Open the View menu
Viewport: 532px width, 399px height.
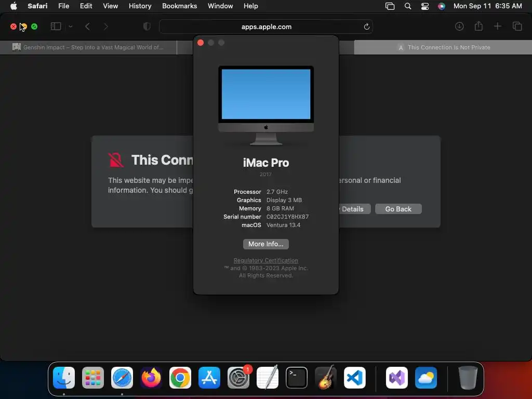pyautogui.click(x=110, y=6)
